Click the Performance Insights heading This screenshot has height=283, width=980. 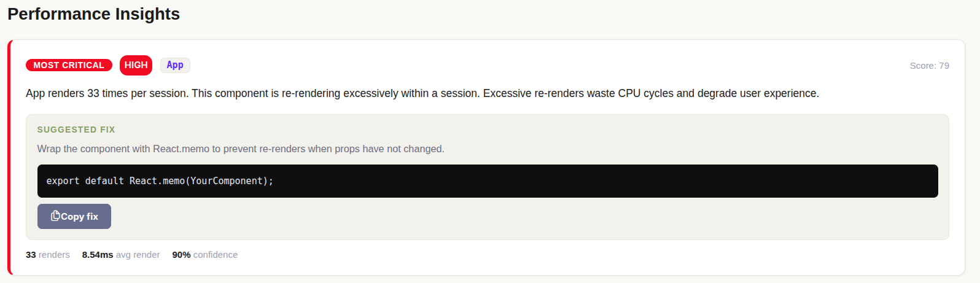pos(93,14)
